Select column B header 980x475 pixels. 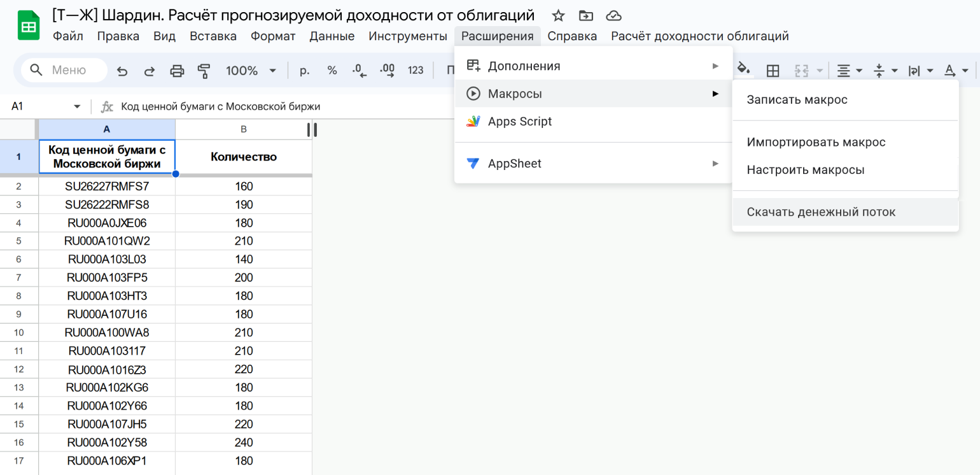pos(244,129)
